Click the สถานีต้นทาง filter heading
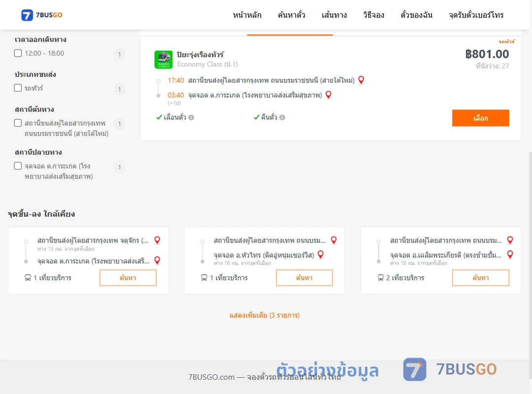 (x=34, y=109)
